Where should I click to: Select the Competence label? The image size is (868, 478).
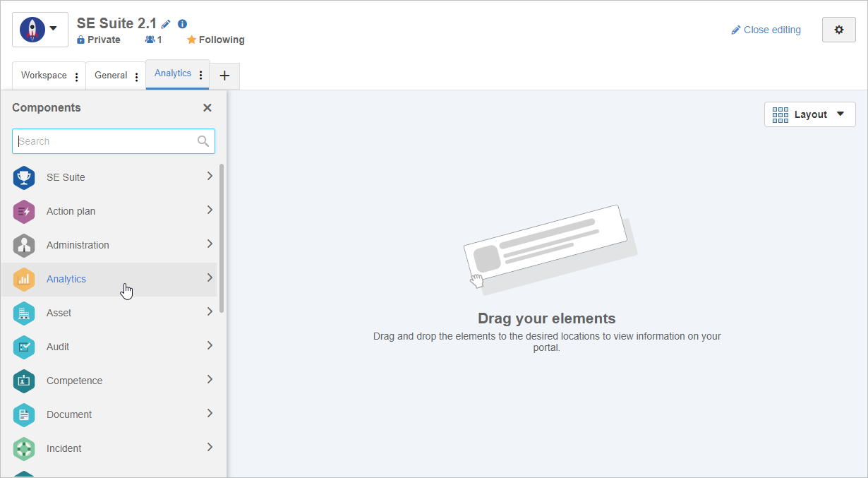pos(74,381)
